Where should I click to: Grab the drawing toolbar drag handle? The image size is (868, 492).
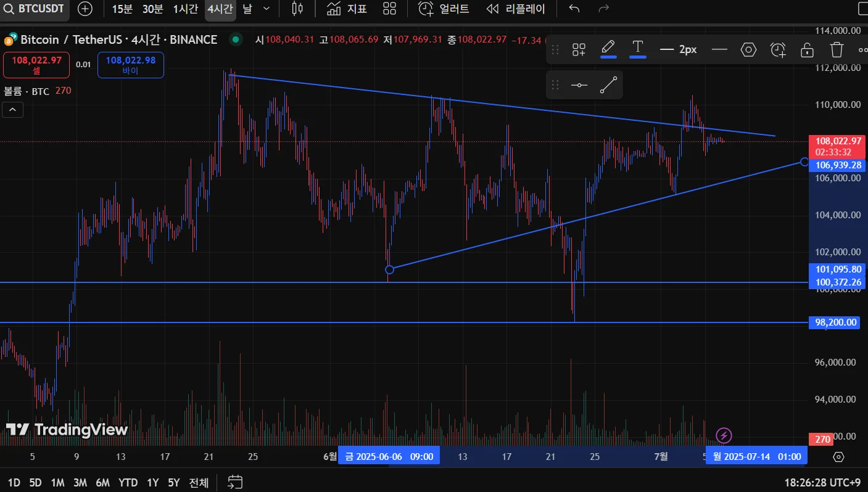[555, 49]
